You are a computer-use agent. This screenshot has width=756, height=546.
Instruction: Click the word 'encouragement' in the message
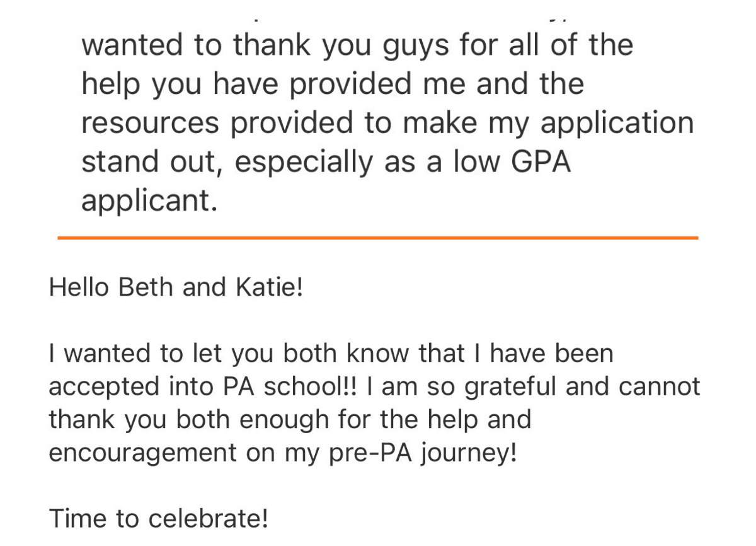click(x=142, y=454)
